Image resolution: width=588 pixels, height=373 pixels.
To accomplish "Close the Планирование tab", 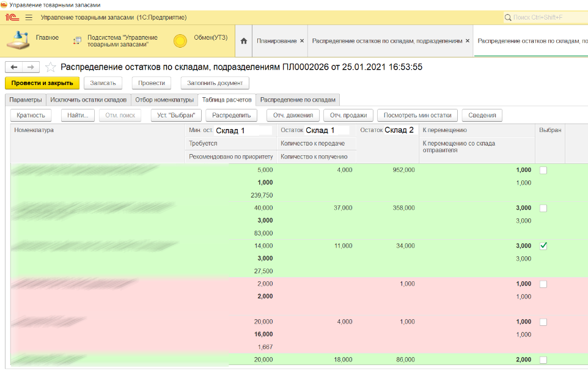I will tap(302, 41).
